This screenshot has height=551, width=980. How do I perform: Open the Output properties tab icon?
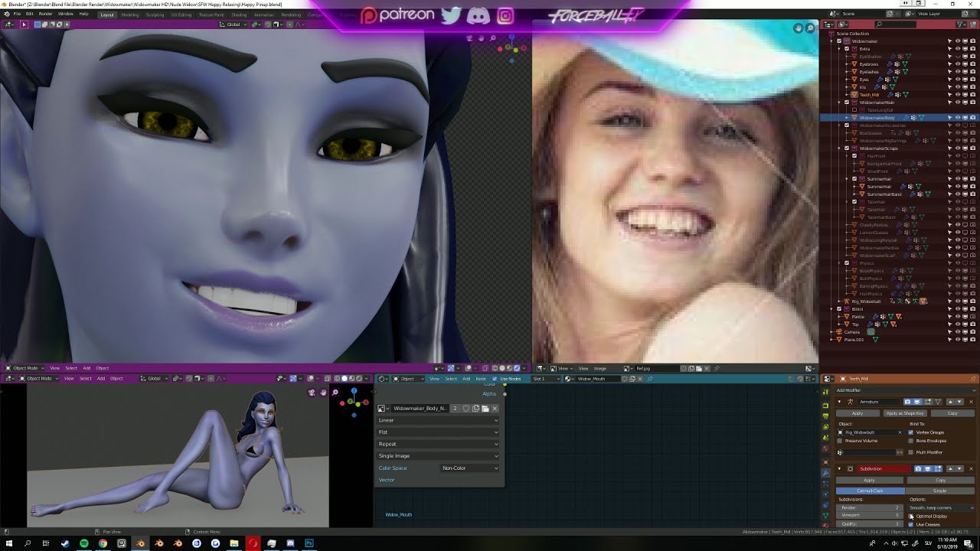pyautogui.click(x=825, y=416)
